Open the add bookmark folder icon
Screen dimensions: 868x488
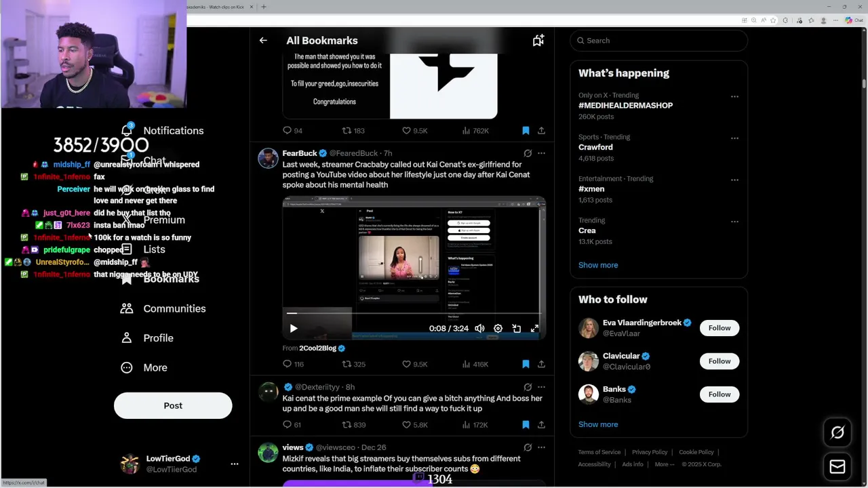point(538,41)
